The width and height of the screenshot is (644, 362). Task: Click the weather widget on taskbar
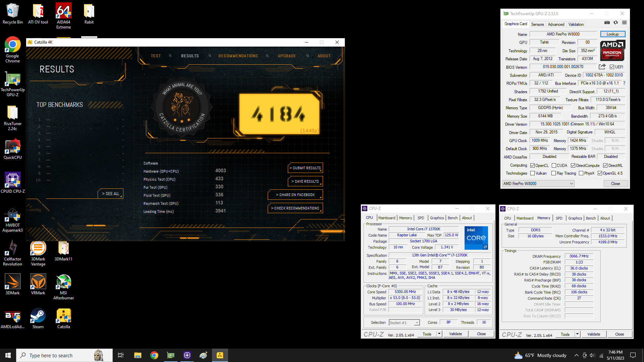coord(540,355)
